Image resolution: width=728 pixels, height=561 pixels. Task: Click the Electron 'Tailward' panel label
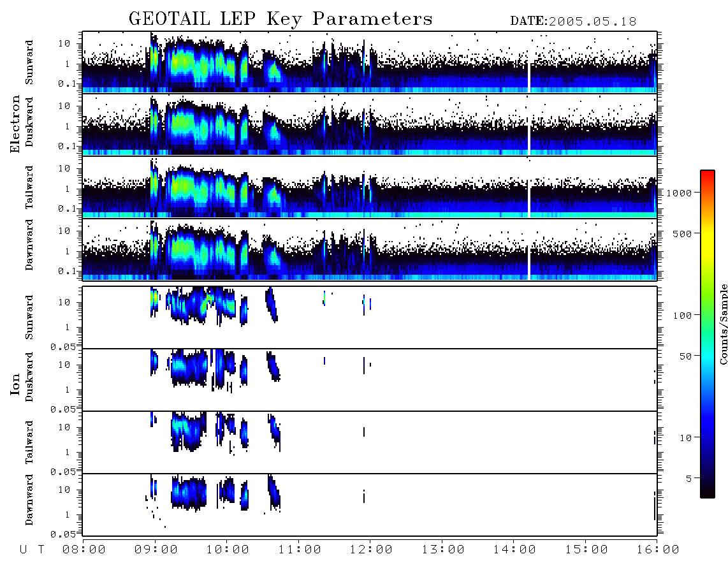(x=29, y=187)
